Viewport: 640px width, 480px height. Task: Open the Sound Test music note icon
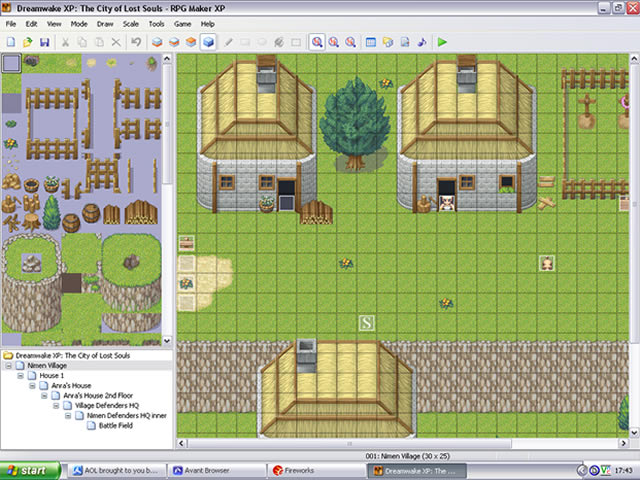click(x=422, y=42)
